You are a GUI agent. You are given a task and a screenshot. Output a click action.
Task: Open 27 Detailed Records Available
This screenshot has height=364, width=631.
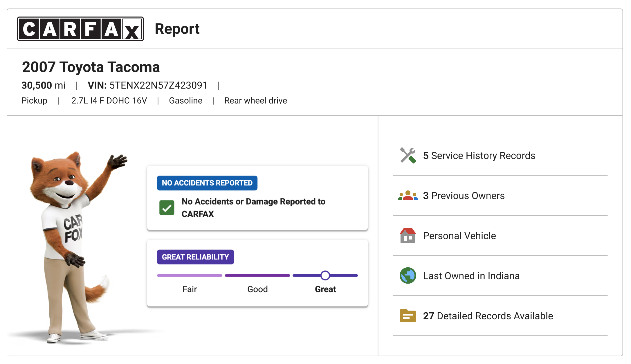[x=488, y=316]
